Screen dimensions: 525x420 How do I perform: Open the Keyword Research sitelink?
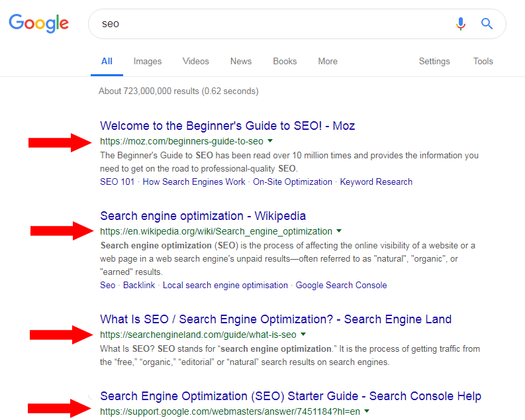[376, 182]
